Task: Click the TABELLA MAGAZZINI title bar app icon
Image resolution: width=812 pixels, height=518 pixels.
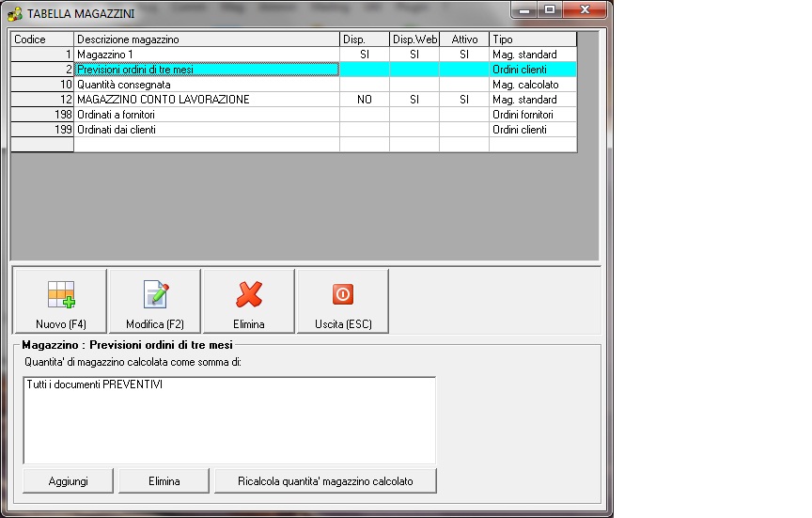Action: 16,13
